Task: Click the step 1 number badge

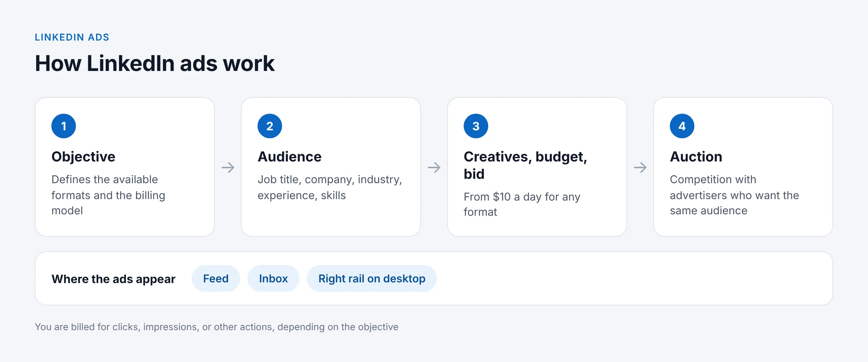Action: click(64, 126)
